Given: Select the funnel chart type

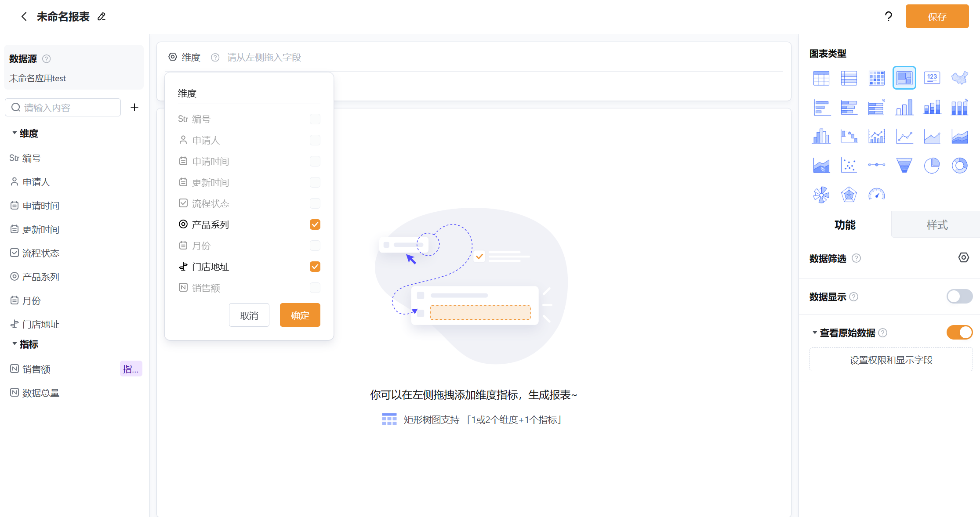Looking at the screenshot, I should (x=904, y=165).
